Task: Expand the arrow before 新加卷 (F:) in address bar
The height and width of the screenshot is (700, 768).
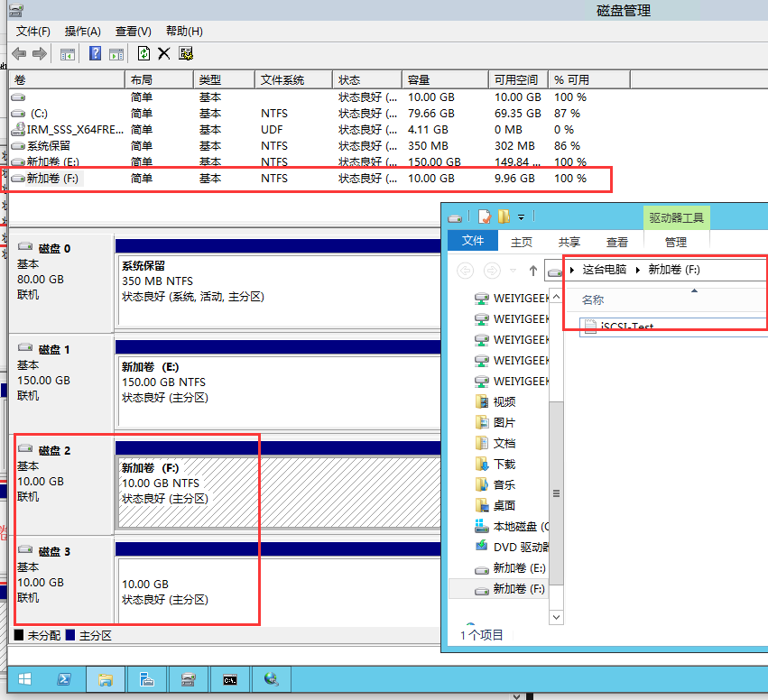Action: pyautogui.click(x=638, y=270)
